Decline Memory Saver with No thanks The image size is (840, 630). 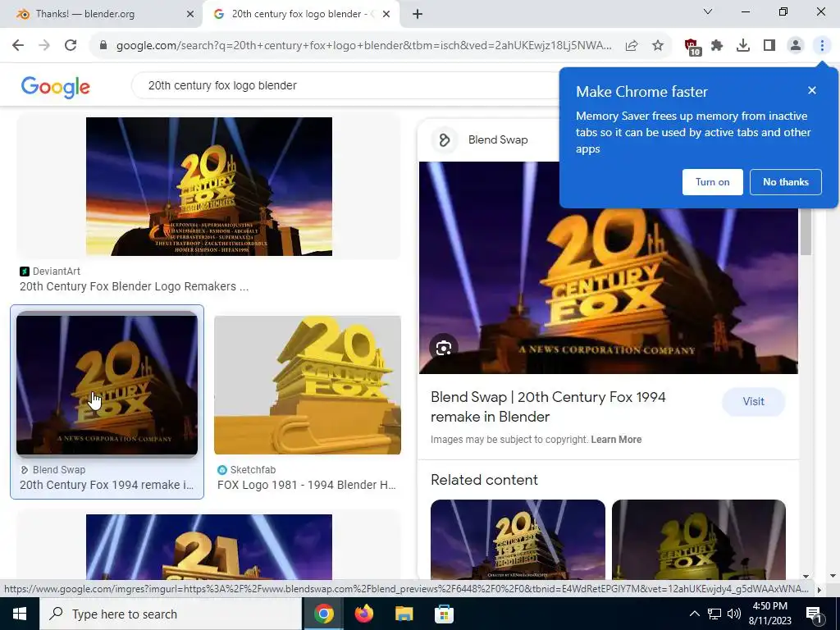click(x=785, y=182)
